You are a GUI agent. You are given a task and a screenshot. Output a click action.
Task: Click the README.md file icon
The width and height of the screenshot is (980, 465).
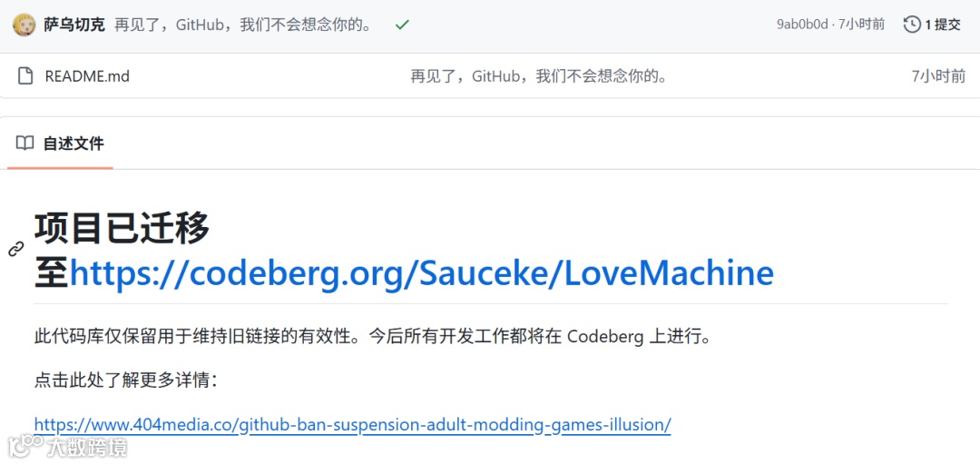click(x=25, y=76)
